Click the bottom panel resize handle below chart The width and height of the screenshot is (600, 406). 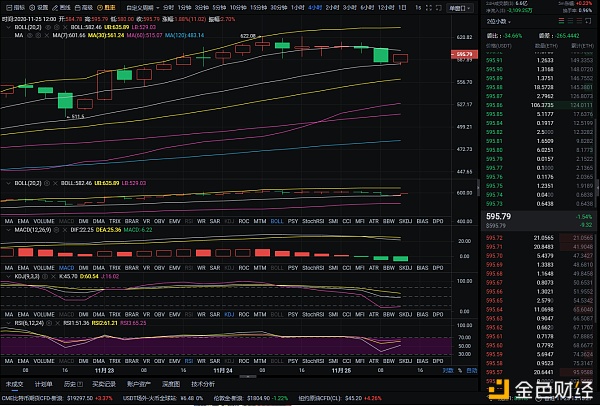pos(248,377)
